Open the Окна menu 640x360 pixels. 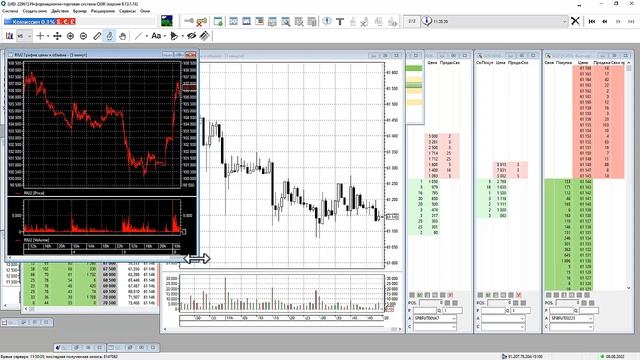[145, 11]
